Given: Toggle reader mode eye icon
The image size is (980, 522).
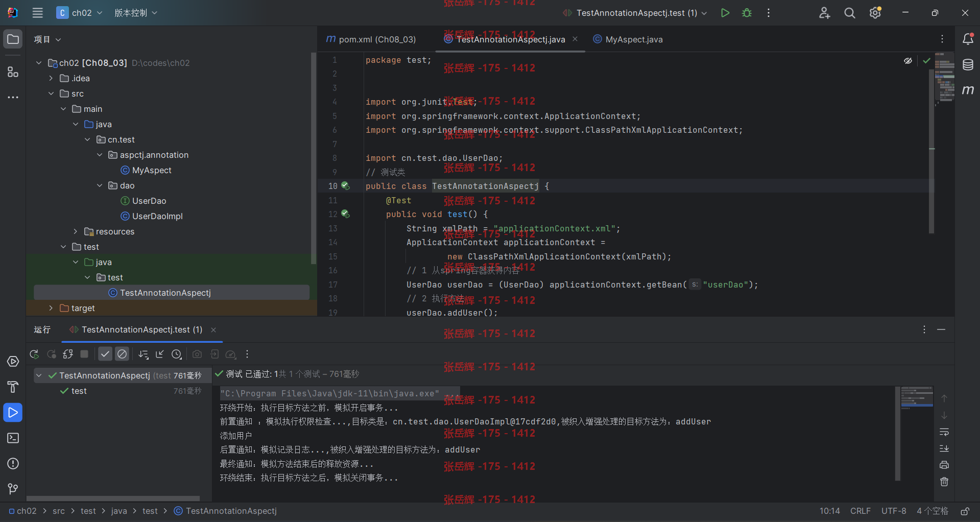Looking at the screenshot, I should pos(907,61).
